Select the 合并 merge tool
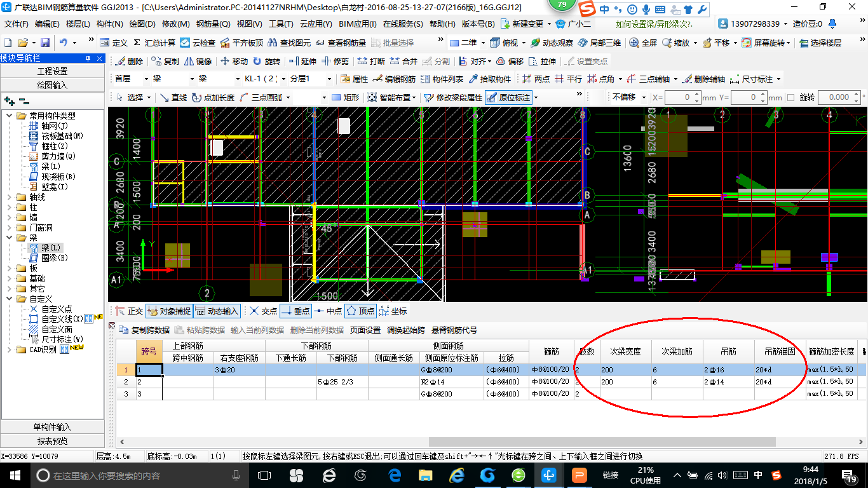 pyautogui.click(x=403, y=61)
